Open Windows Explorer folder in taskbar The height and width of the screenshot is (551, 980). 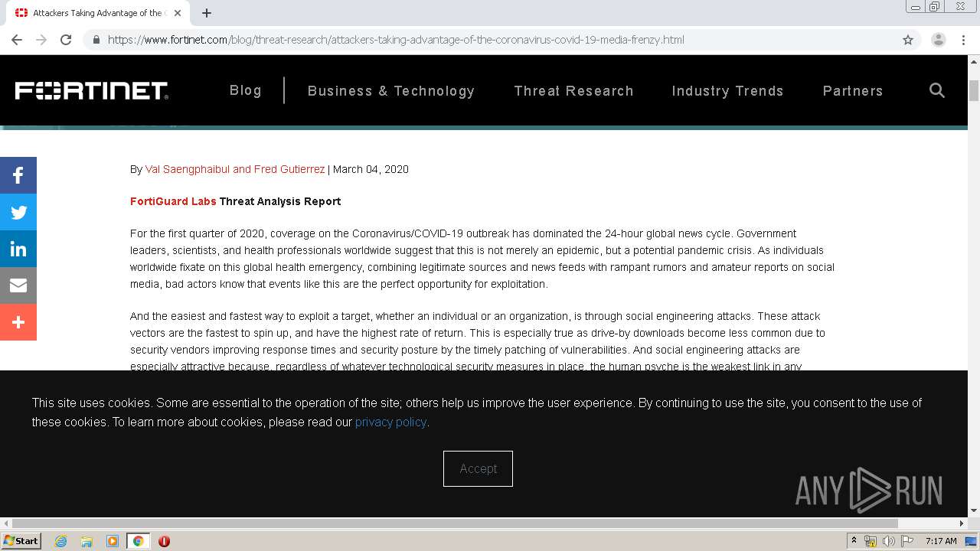pos(87,541)
